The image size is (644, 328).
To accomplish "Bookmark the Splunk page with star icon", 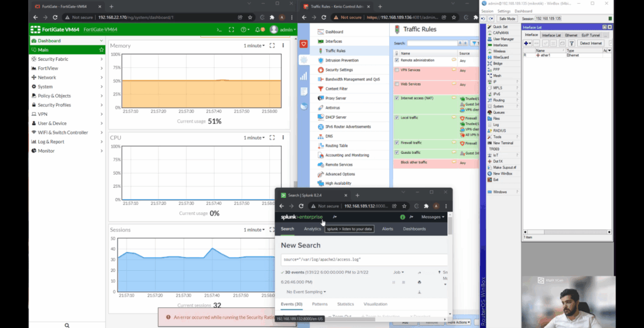I will (x=404, y=206).
